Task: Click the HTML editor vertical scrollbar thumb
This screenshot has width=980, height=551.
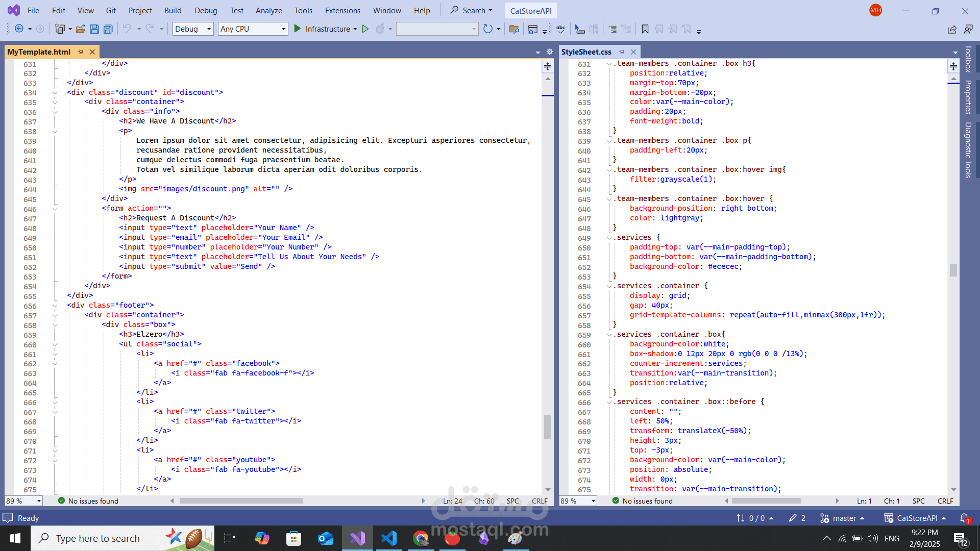Action: (547, 427)
